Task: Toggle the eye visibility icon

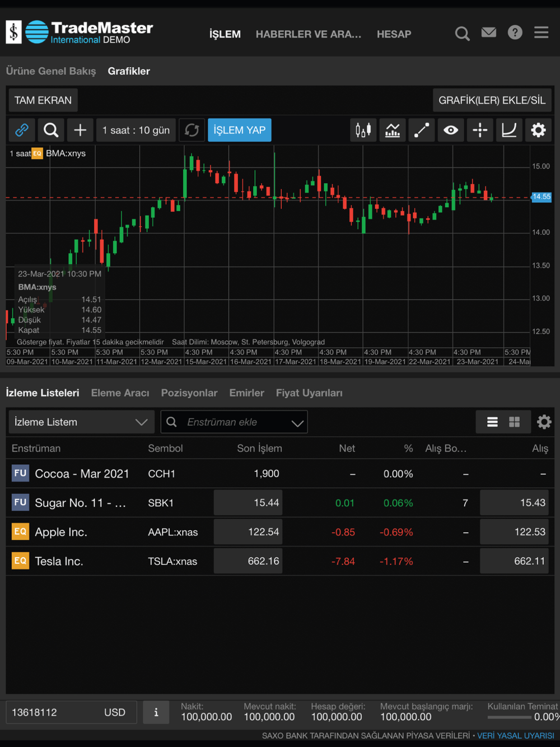Action: point(451,130)
